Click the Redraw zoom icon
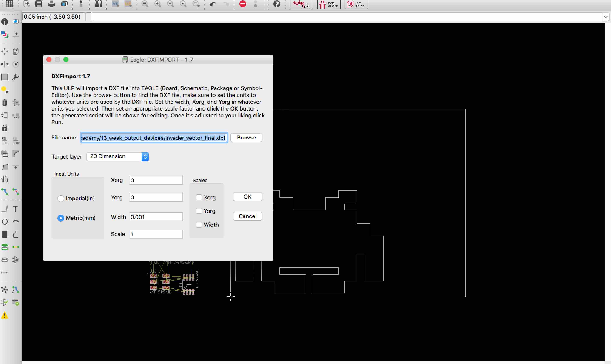 [183, 4]
